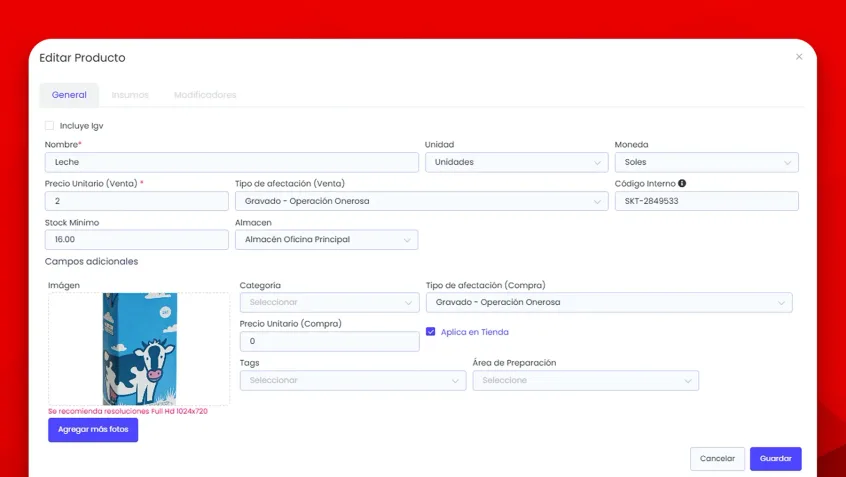Close the Editar Producto dialog
Viewport: 846px width, 477px height.
pos(799,57)
